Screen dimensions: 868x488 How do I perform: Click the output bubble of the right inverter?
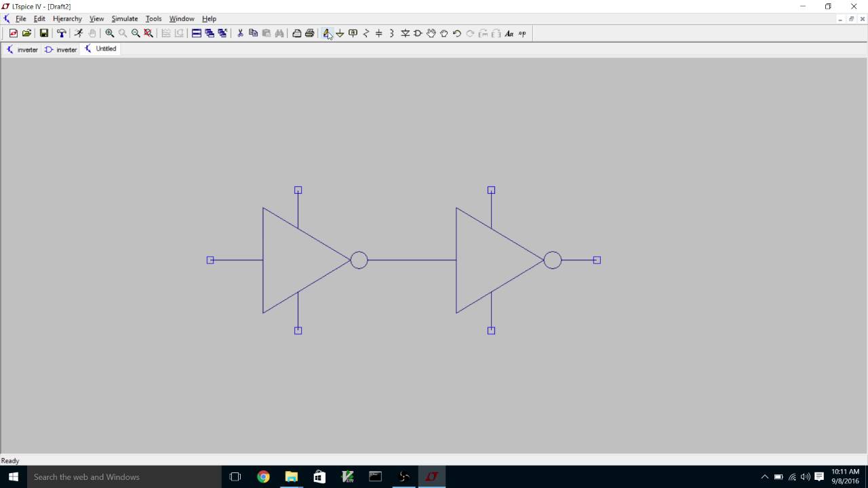click(553, 260)
